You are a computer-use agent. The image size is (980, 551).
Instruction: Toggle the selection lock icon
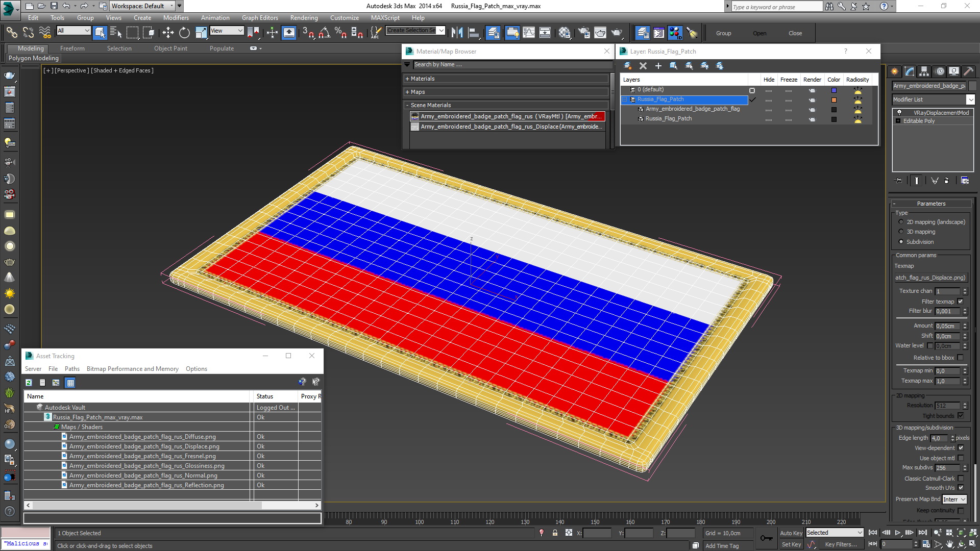[555, 533]
